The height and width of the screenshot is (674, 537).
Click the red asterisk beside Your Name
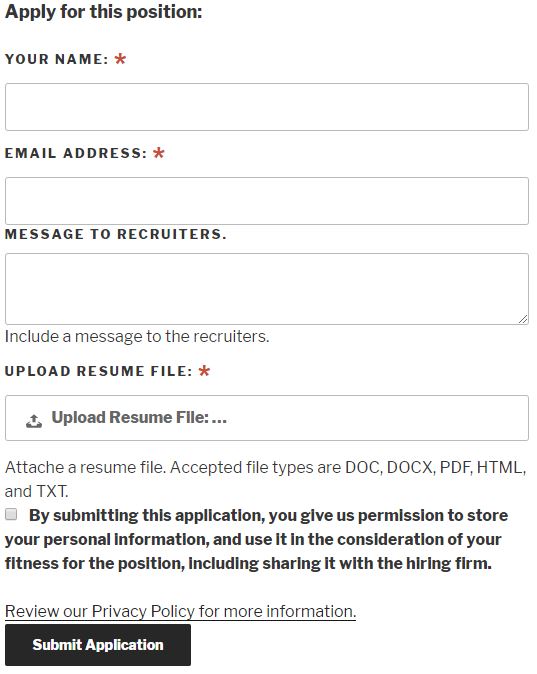click(x=120, y=58)
